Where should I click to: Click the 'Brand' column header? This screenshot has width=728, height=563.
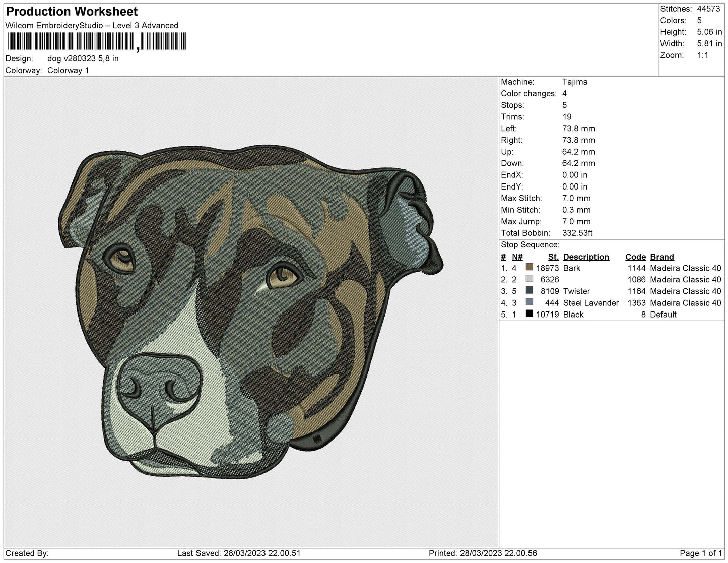pyautogui.click(x=662, y=257)
